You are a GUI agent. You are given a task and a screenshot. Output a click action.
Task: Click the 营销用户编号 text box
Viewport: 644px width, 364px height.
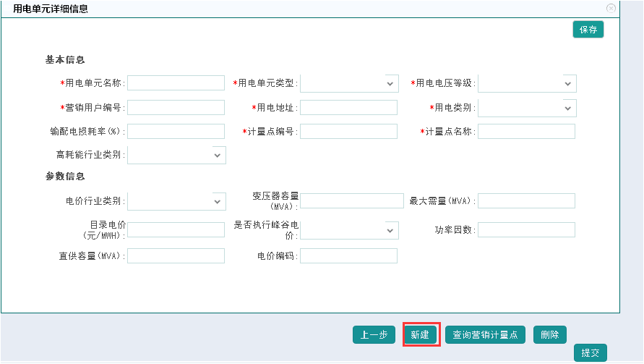pos(176,108)
